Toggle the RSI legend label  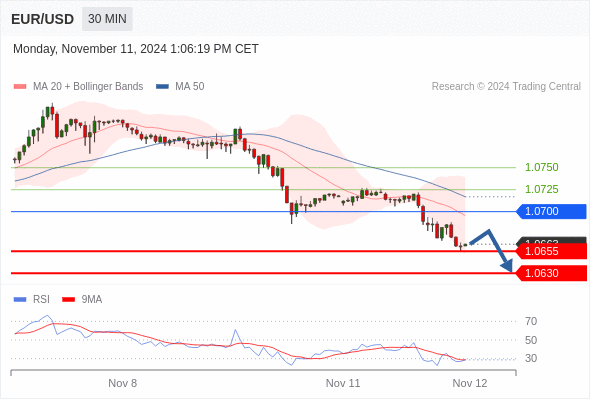point(41,300)
